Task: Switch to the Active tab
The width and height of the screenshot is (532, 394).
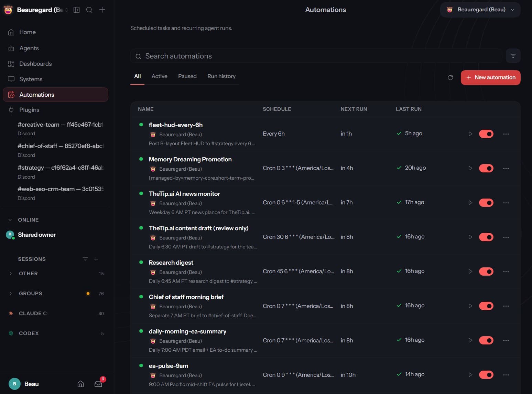Action: pyautogui.click(x=160, y=76)
